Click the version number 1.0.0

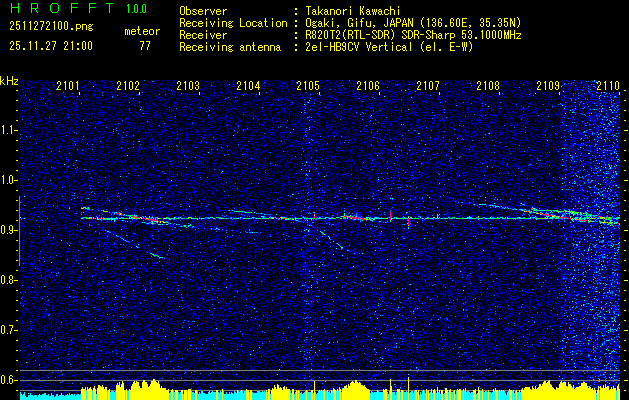[136, 9]
